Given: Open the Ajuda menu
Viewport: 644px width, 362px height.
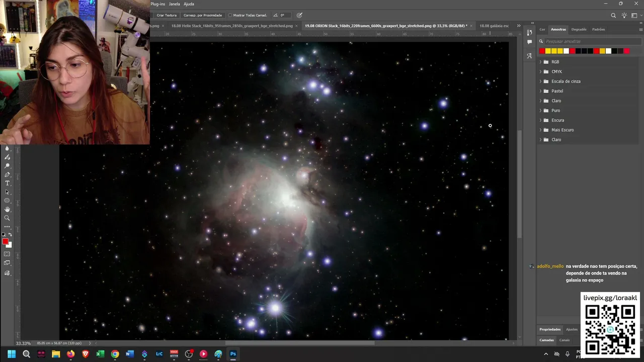Looking at the screenshot, I should [x=189, y=4].
